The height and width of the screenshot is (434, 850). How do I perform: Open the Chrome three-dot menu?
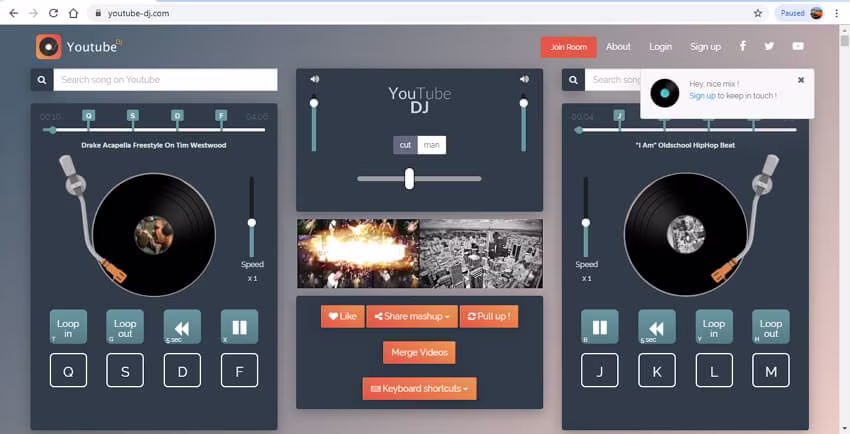coord(837,13)
